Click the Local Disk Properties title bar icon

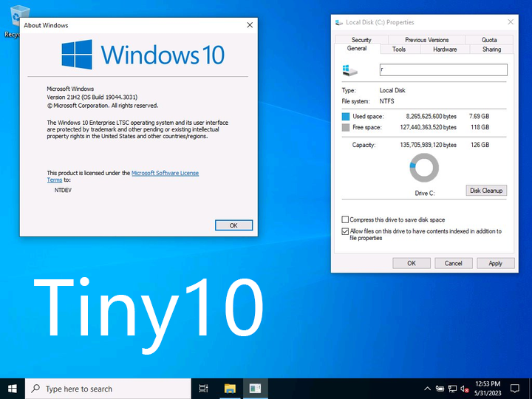point(338,22)
